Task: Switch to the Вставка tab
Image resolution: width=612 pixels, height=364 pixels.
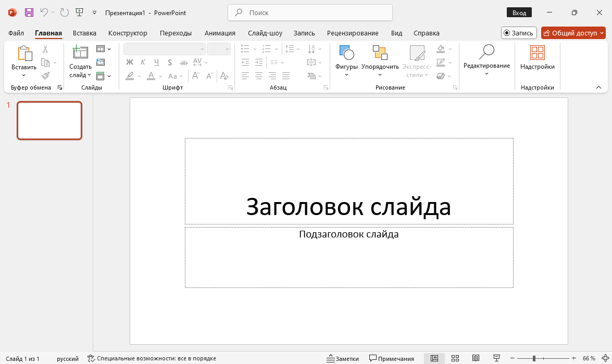Action: (x=84, y=33)
